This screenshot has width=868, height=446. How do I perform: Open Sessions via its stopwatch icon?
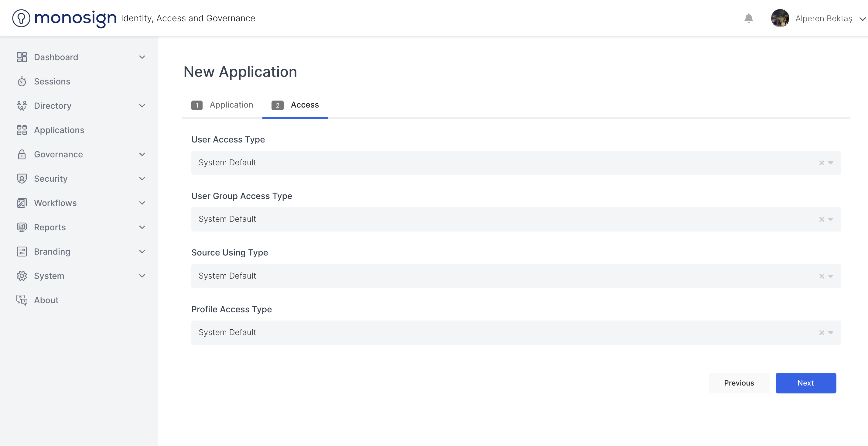[22, 81]
